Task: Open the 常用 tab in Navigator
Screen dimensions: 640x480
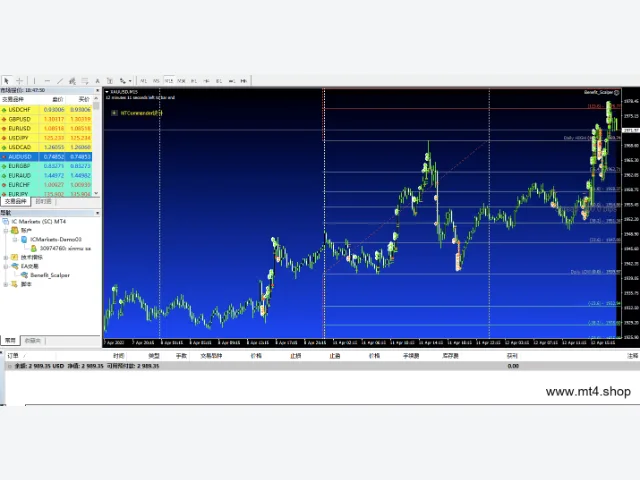Action: click(x=10, y=340)
